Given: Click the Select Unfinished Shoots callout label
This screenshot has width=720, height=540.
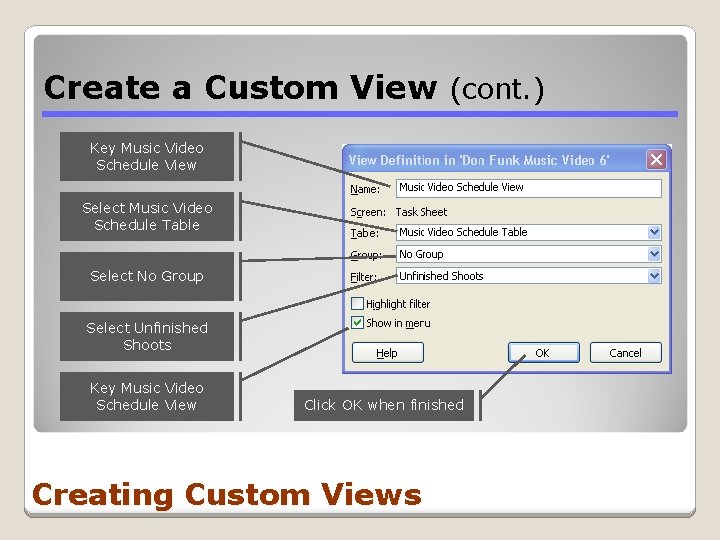Looking at the screenshot, I should click(x=147, y=337).
